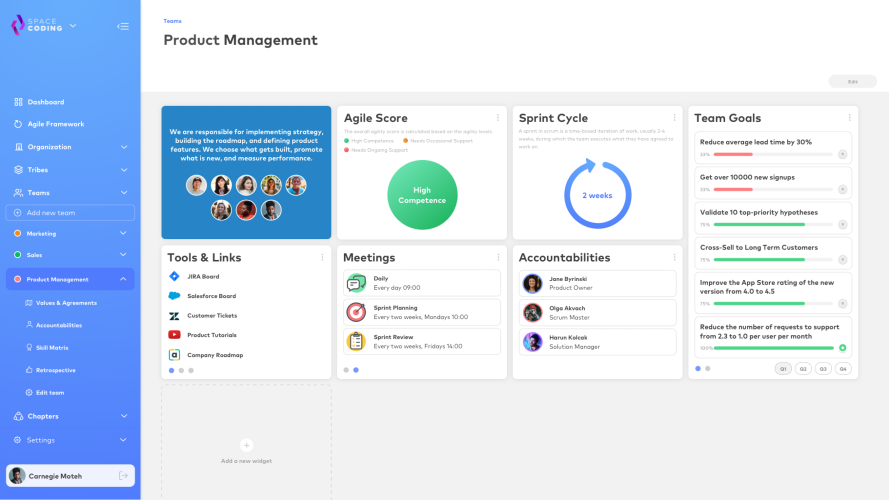Collapse the Product Management team chevron
The height and width of the screenshot is (500, 889).
(123, 279)
